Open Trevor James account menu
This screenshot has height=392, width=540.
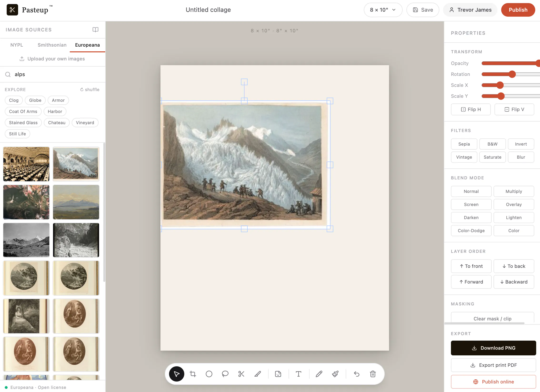470,10
